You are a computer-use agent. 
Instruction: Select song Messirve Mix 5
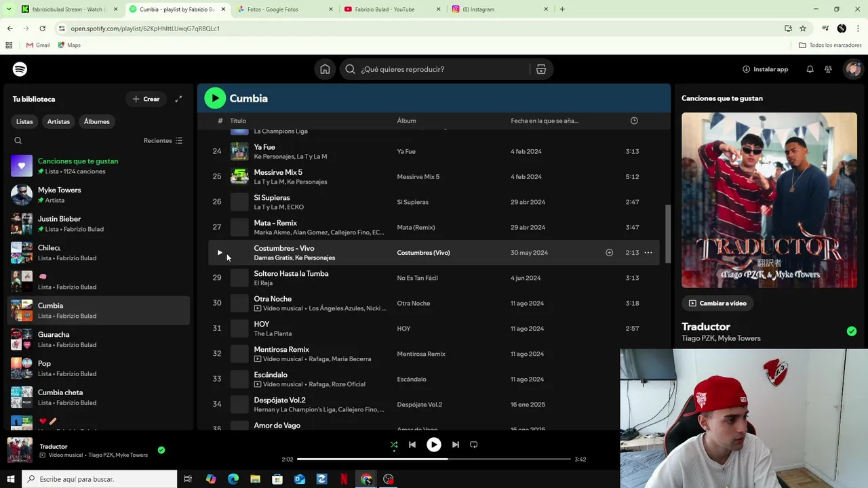click(278, 173)
